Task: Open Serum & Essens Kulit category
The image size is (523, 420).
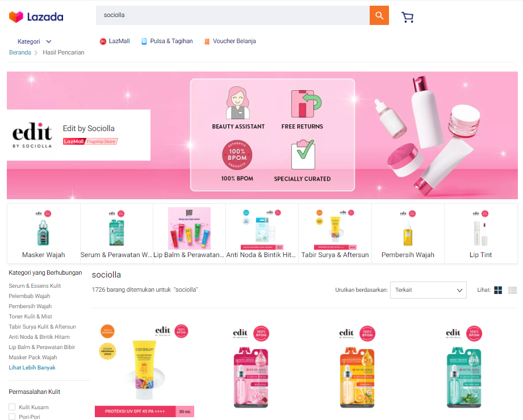Action: click(x=35, y=285)
